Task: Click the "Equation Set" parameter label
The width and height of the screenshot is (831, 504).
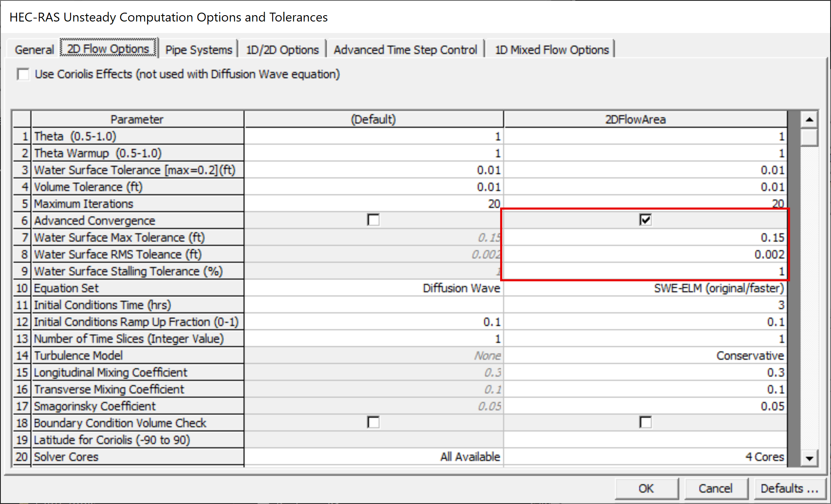Action: click(66, 288)
